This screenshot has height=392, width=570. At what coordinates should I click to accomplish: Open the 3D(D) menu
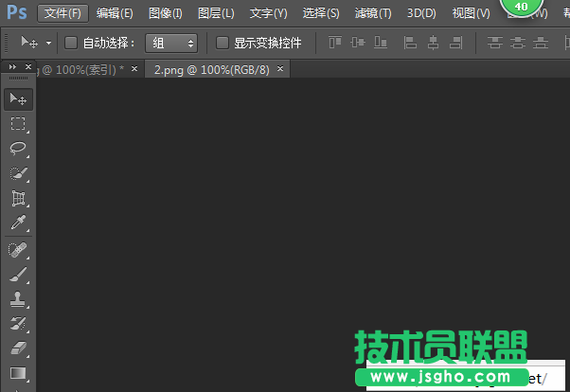click(421, 13)
